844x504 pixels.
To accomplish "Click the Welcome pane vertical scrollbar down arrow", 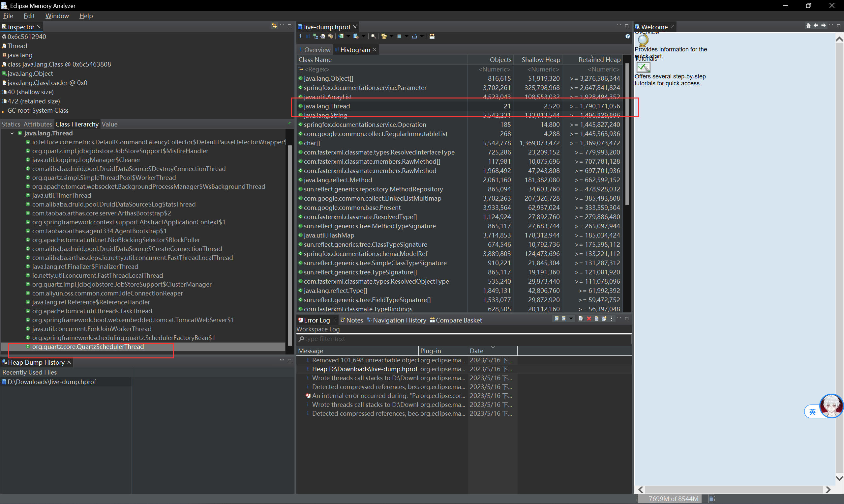I will [839, 478].
